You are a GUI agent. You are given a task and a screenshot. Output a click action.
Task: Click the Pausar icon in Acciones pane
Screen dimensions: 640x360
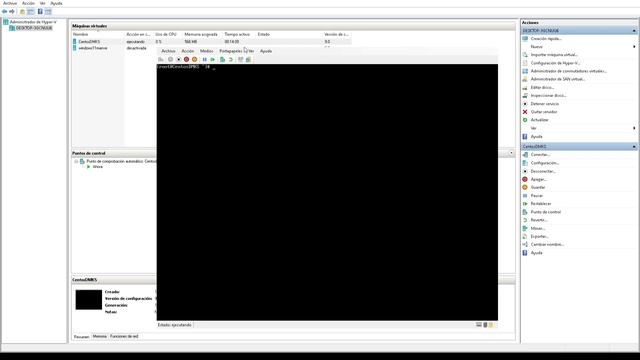coord(525,196)
